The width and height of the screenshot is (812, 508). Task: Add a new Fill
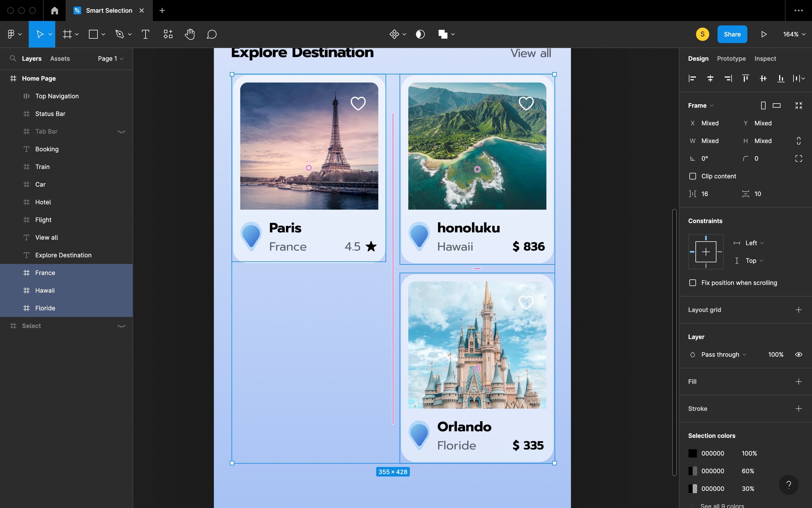click(798, 381)
